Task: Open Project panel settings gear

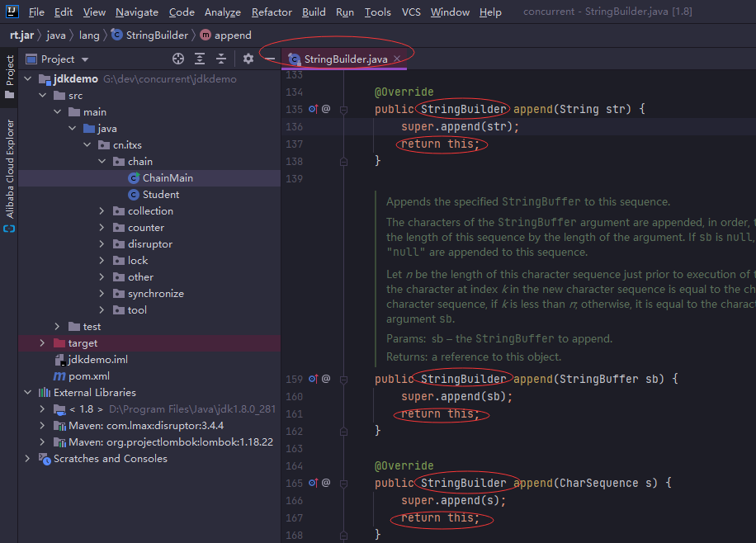Action: [248, 59]
